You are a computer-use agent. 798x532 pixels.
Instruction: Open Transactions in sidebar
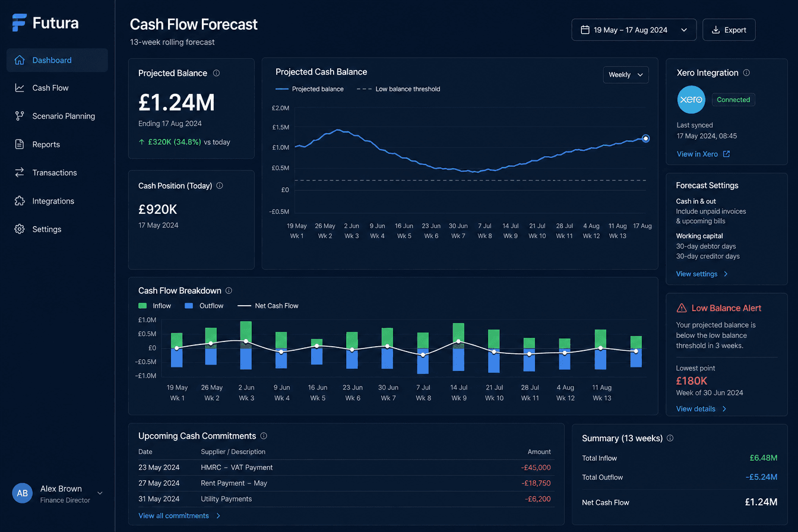coord(57,173)
